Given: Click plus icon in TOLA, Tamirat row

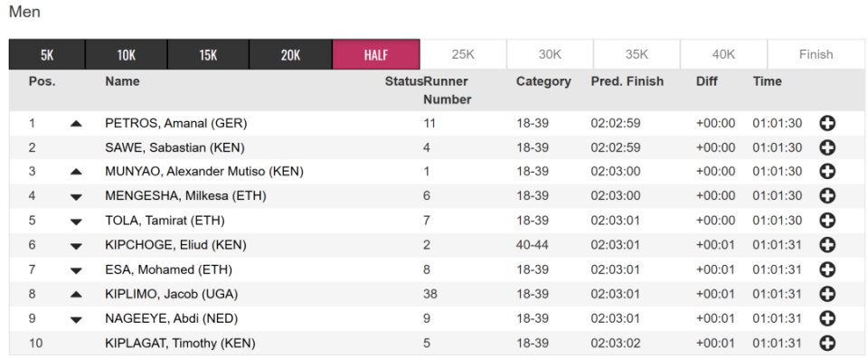Looking at the screenshot, I should coord(827,221).
